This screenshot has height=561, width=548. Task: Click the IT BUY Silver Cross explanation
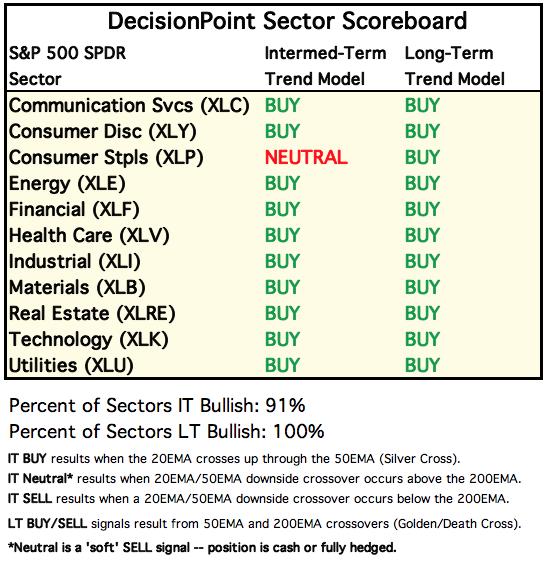point(234,459)
